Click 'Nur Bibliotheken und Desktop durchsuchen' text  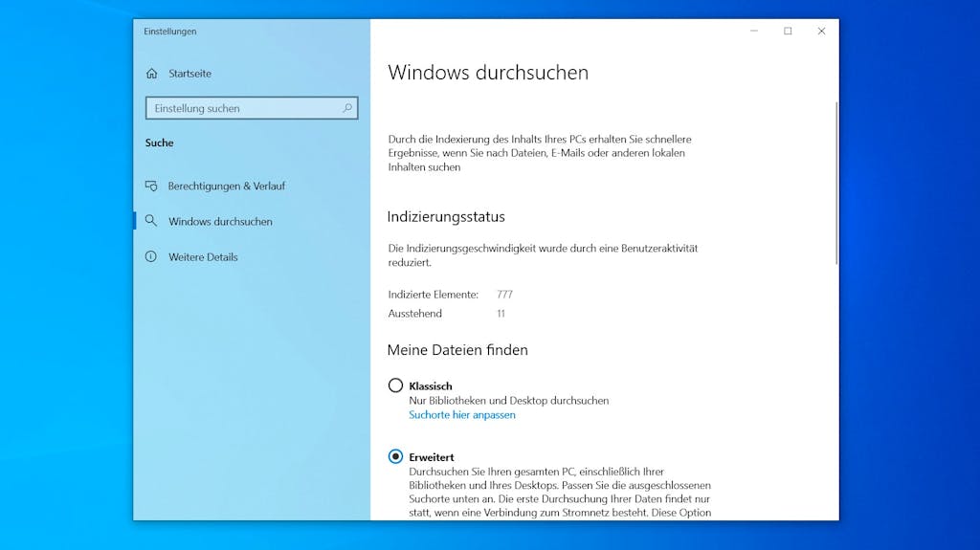point(509,401)
